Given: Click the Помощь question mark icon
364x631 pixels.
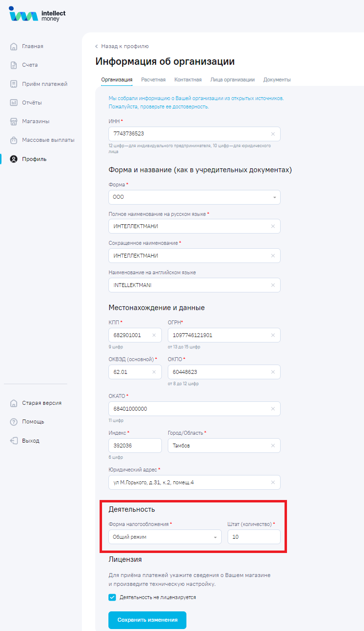Looking at the screenshot, I should pos(14,422).
